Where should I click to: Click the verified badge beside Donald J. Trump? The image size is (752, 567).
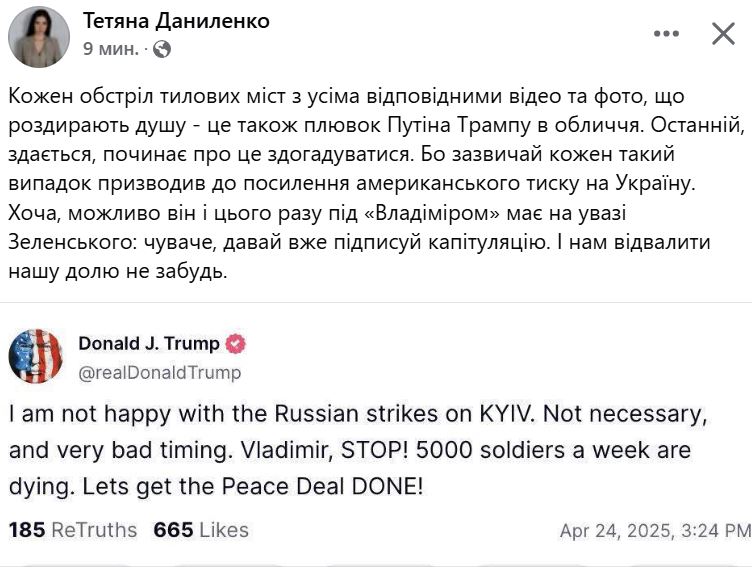tap(236, 344)
